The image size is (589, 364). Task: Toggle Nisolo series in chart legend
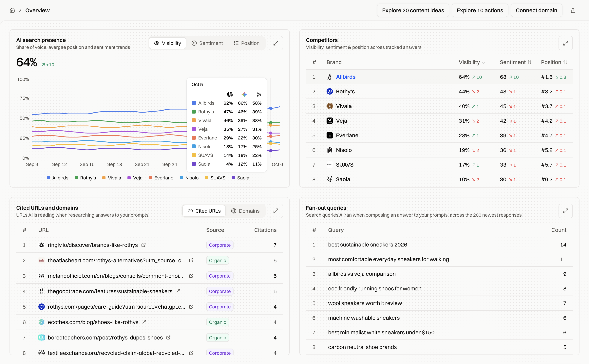click(x=189, y=178)
